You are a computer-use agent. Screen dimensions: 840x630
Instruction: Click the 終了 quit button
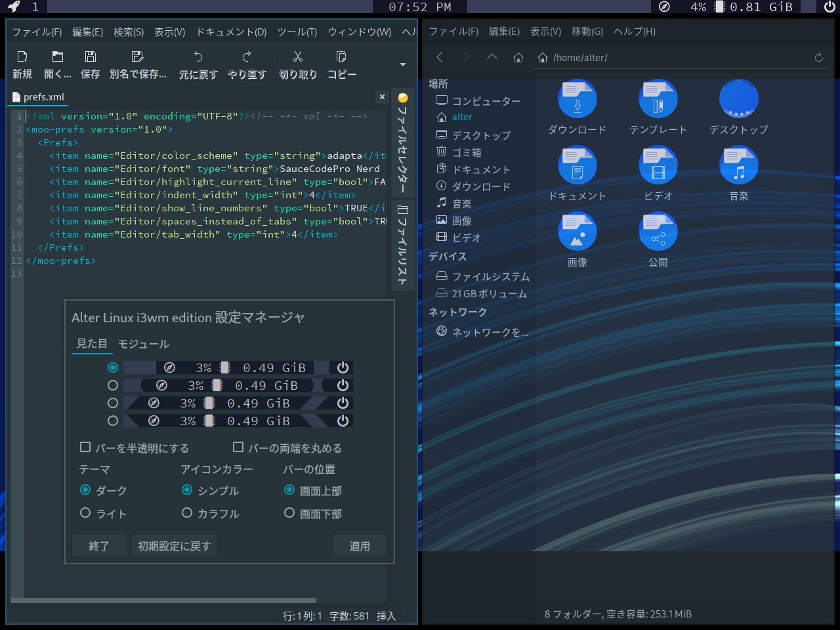99,546
